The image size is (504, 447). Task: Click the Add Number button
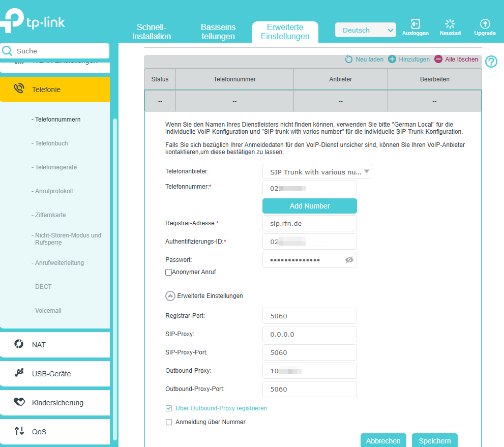pyautogui.click(x=309, y=205)
